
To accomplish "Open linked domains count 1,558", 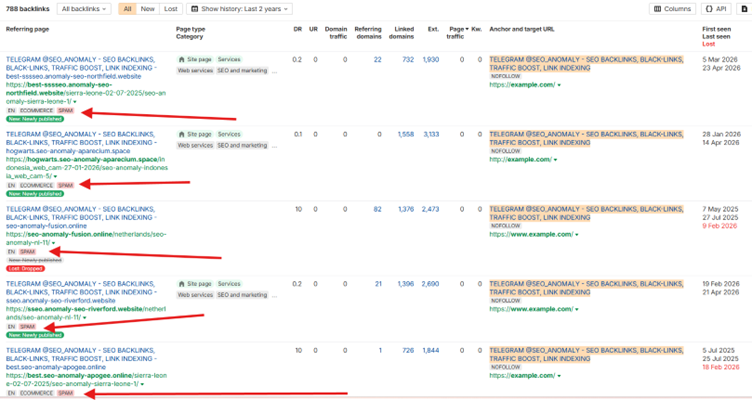I will [x=406, y=134].
